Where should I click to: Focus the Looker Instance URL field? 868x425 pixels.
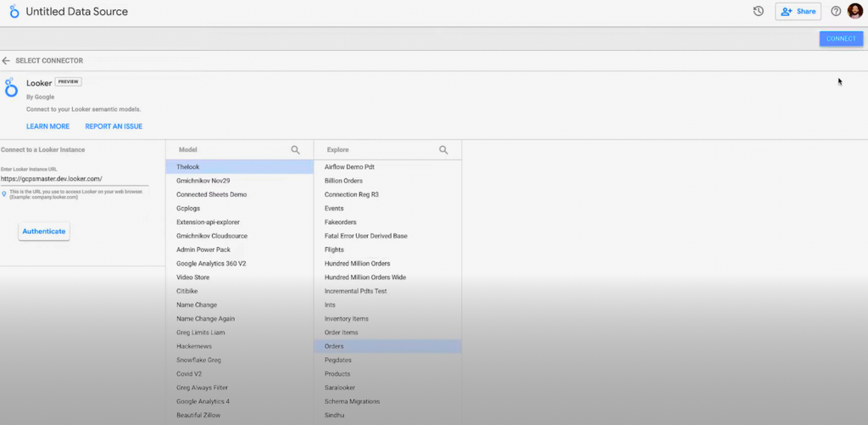[75, 179]
